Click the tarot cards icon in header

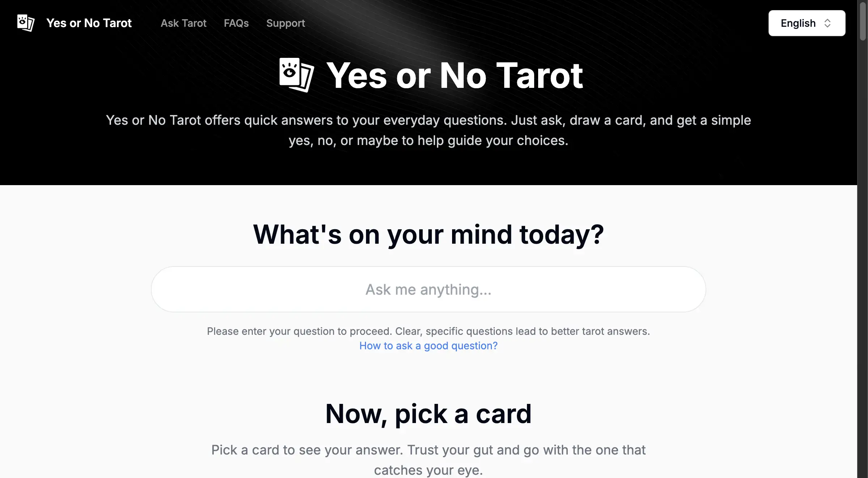tap(25, 23)
